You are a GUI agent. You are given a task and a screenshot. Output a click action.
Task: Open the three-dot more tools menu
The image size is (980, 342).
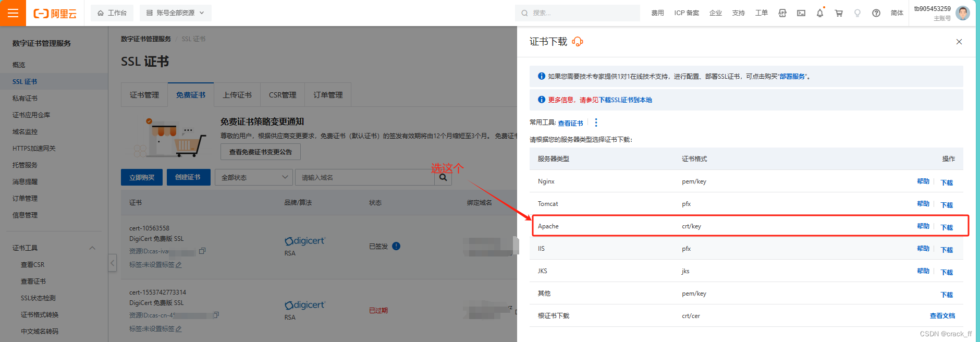596,123
